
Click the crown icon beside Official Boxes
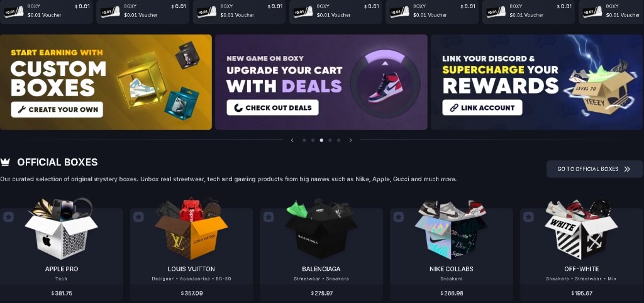[x=5, y=162]
